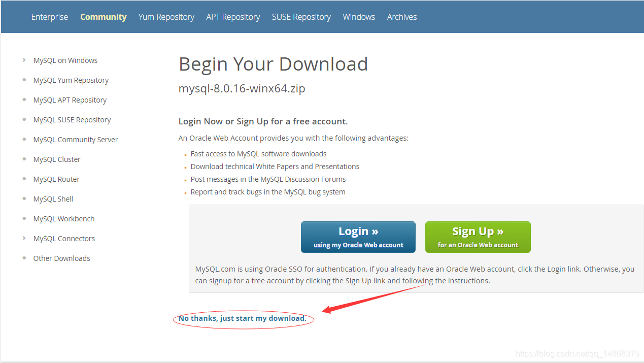The width and height of the screenshot is (644, 363).
Task: Select the Community tab
Action: 104,17
